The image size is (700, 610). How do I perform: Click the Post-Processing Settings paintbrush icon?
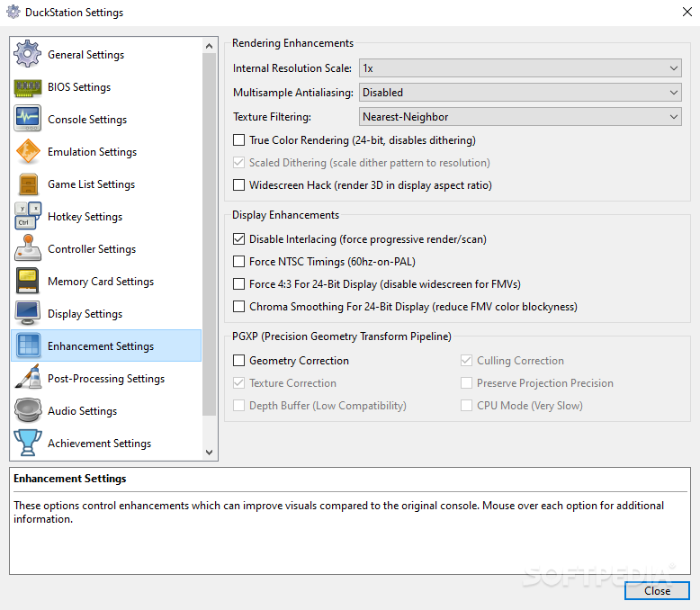coord(28,378)
